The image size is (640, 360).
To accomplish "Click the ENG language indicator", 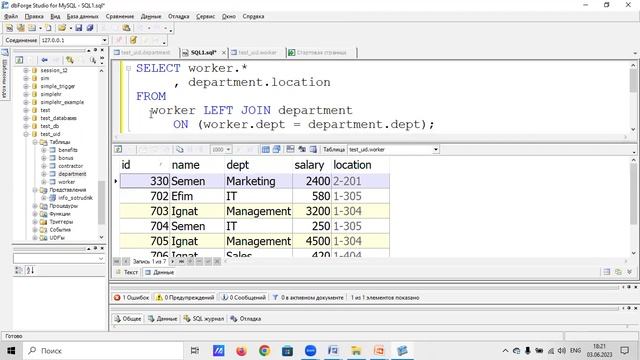I will pos(575,351).
